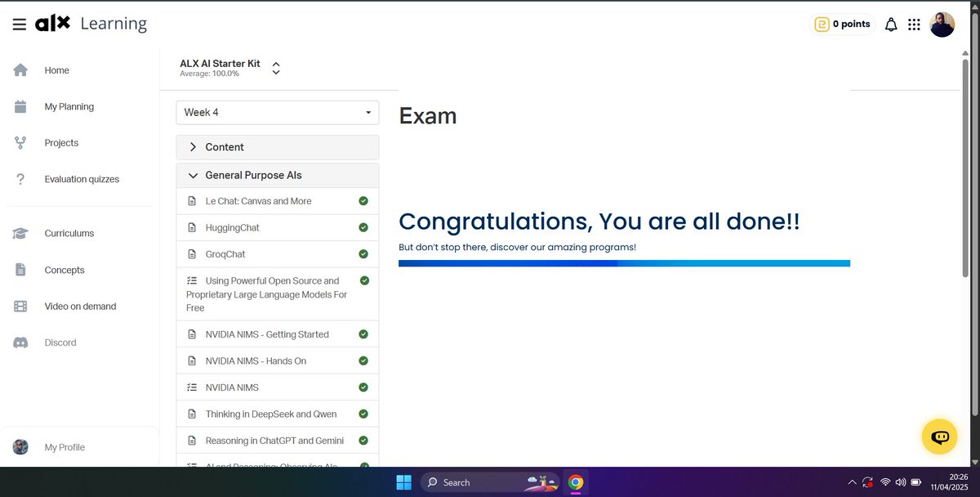
Task: Open Concepts section
Action: (65, 270)
